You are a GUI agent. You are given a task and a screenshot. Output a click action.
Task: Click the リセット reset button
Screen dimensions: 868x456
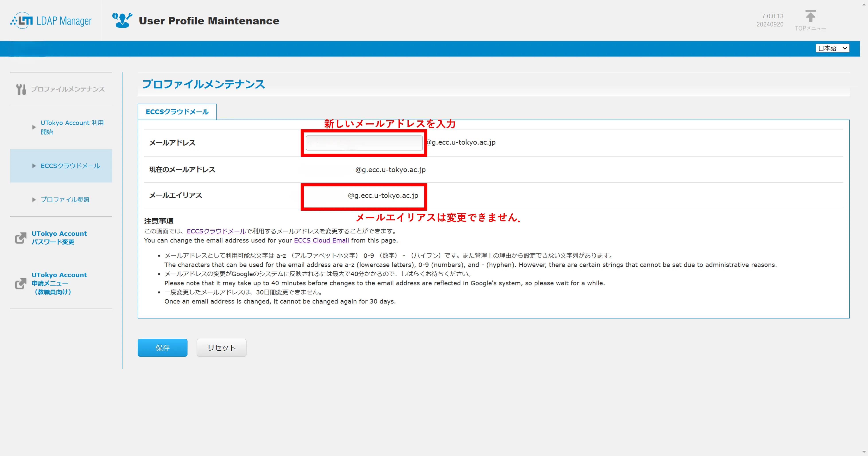coord(221,347)
